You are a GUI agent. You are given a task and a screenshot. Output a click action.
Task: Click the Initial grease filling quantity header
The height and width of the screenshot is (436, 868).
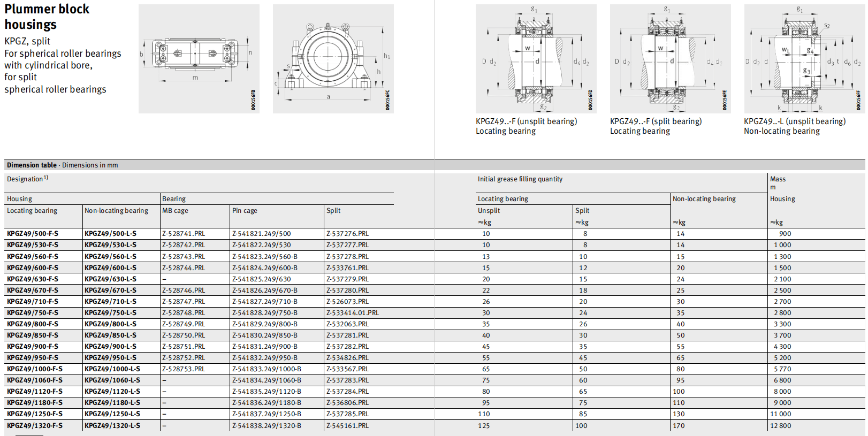(520, 179)
